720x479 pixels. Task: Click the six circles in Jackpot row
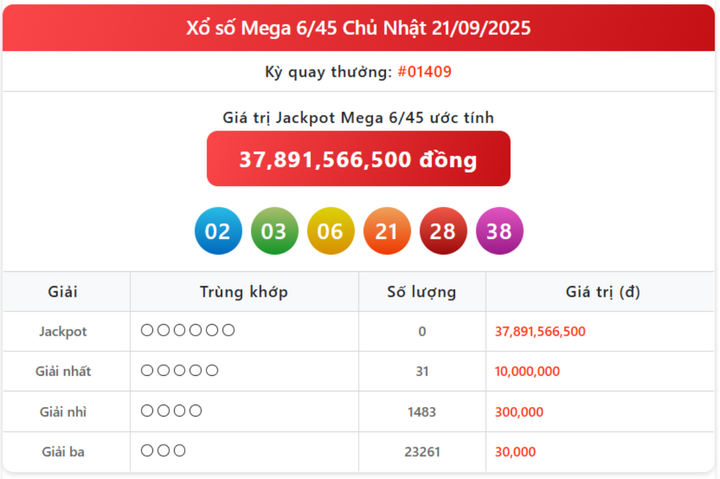point(188,330)
